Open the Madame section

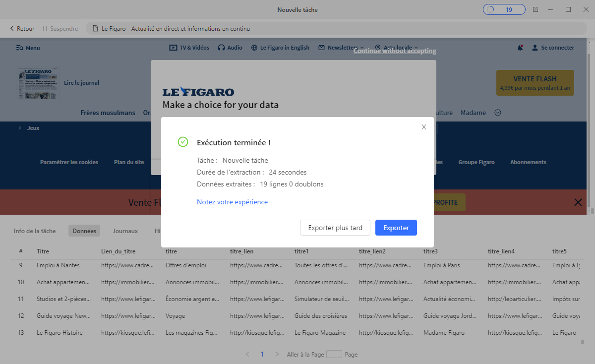[x=473, y=113]
